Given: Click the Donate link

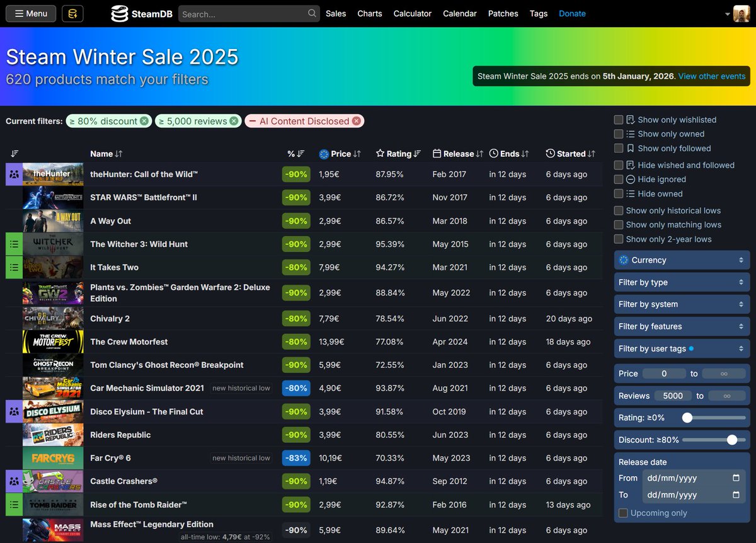Looking at the screenshot, I should point(572,13).
